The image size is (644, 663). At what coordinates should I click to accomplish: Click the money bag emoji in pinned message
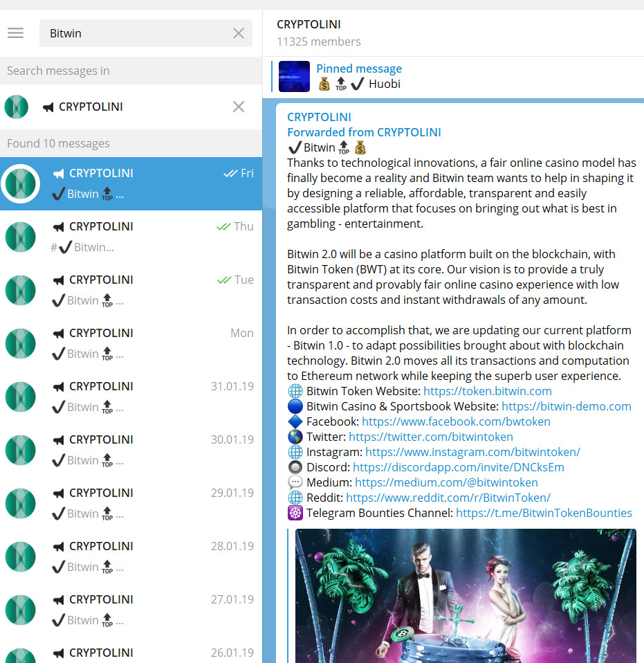click(x=324, y=84)
